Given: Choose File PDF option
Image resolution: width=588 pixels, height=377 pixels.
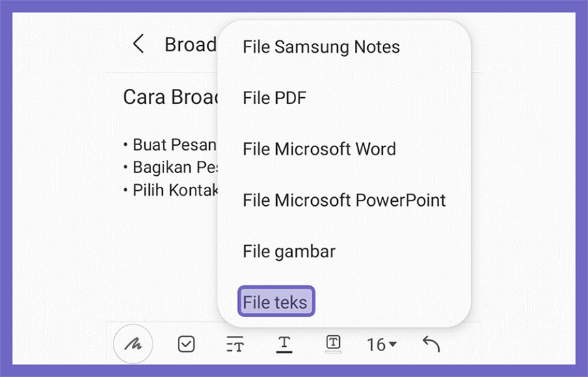Looking at the screenshot, I should point(274,98).
